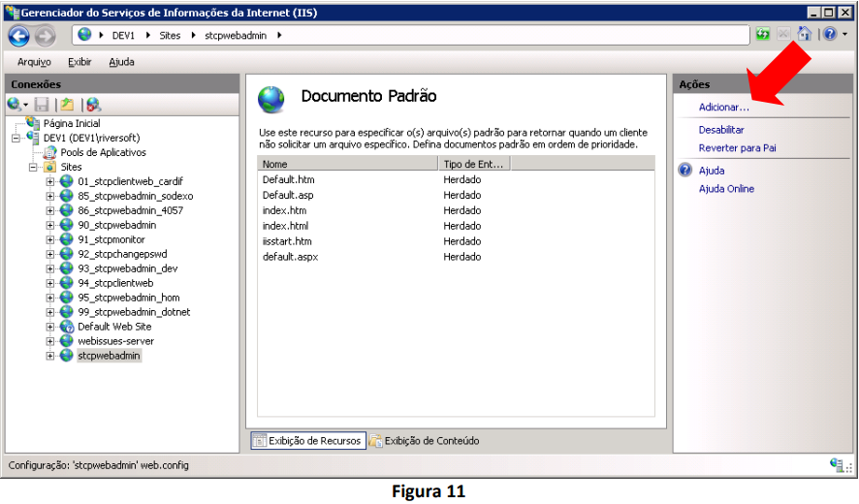The image size is (859, 504).
Task: Click the Save icon in Conexões toolbar
Action: (42, 104)
